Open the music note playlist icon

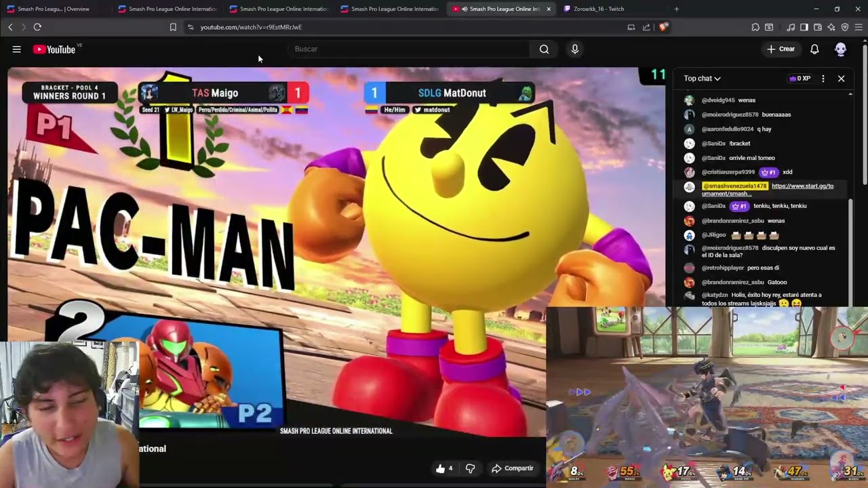(x=791, y=27)
